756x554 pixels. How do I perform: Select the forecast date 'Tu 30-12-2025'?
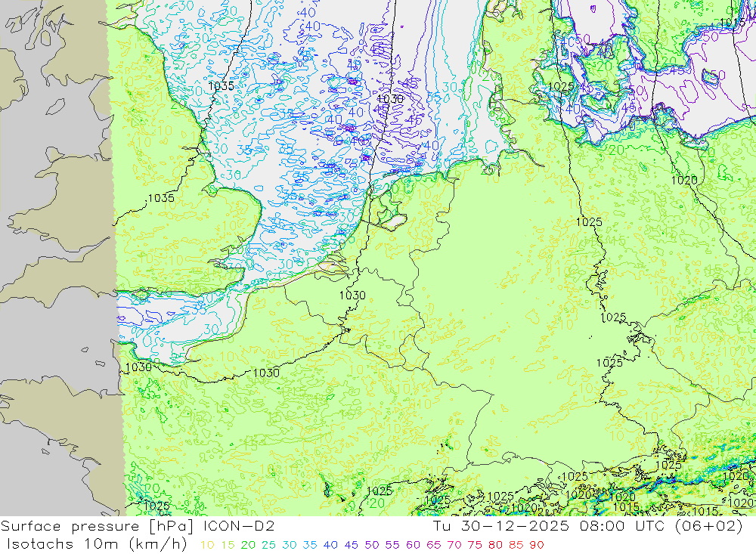[501, 526]
